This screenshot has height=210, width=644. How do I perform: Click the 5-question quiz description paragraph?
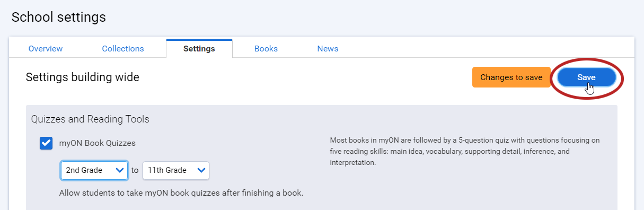click(465, 152)
